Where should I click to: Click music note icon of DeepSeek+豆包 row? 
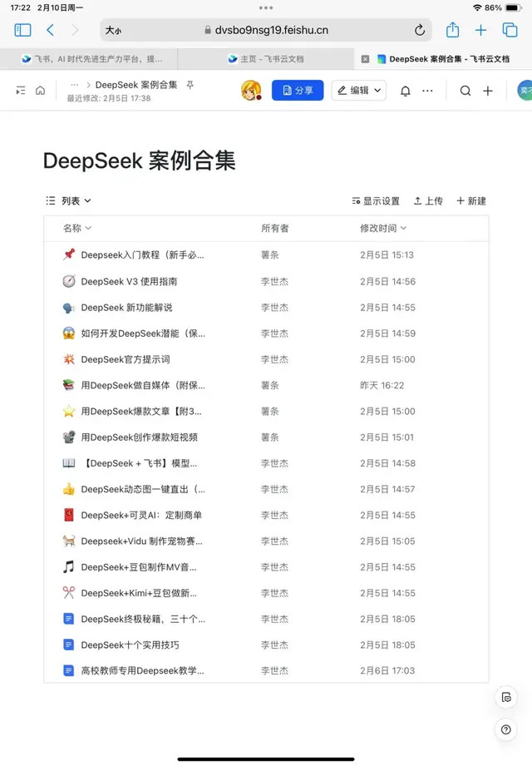tap(69, 566)
